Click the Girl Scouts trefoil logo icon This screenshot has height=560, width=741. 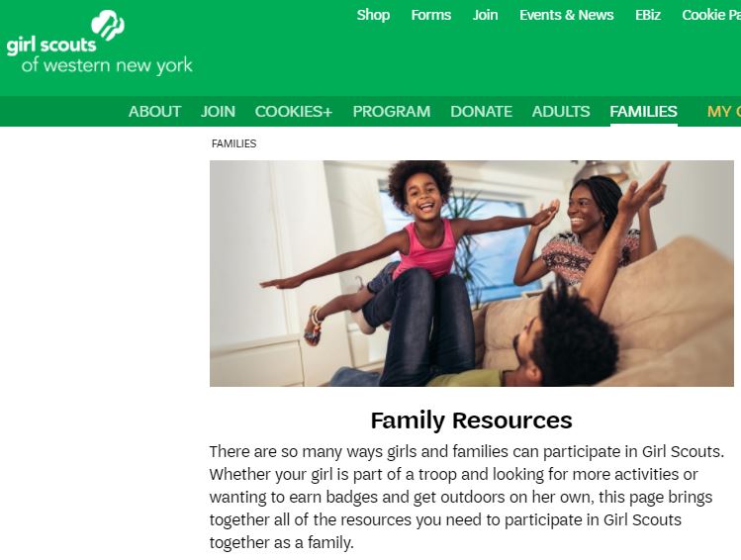[x=108, y=25]
